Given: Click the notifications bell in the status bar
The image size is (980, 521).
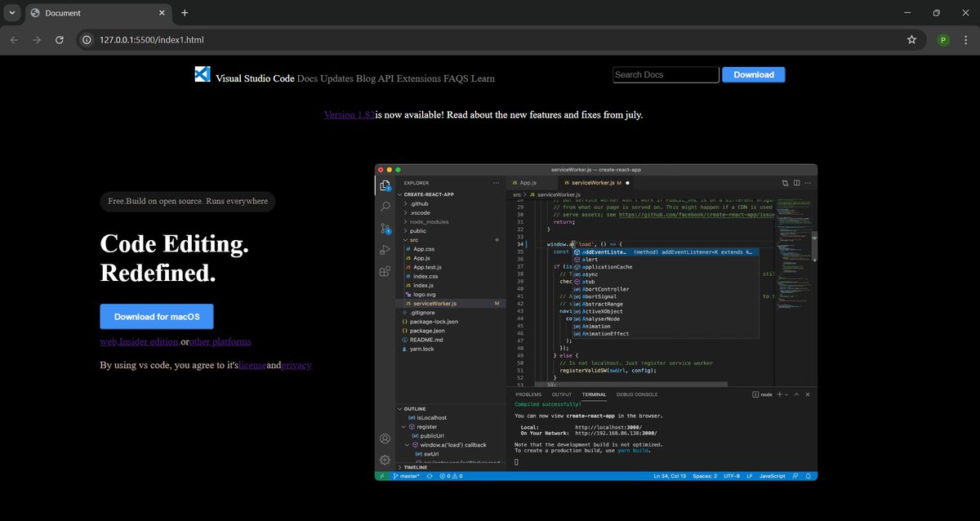Looking at the screenshot, I should 808,475.
